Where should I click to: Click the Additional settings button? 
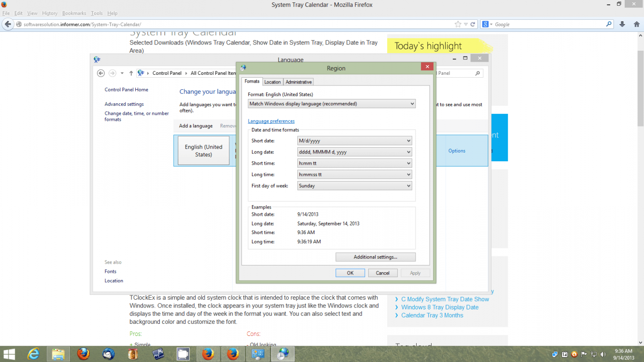[x=375, y=256]
